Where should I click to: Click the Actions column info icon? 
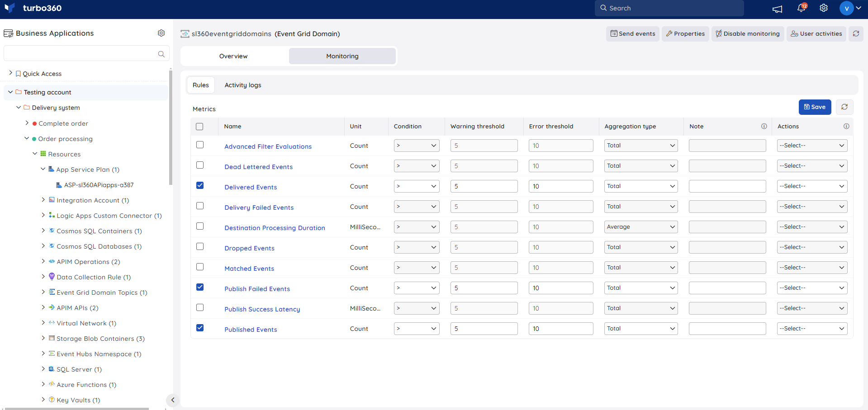(x=846, y=126)
